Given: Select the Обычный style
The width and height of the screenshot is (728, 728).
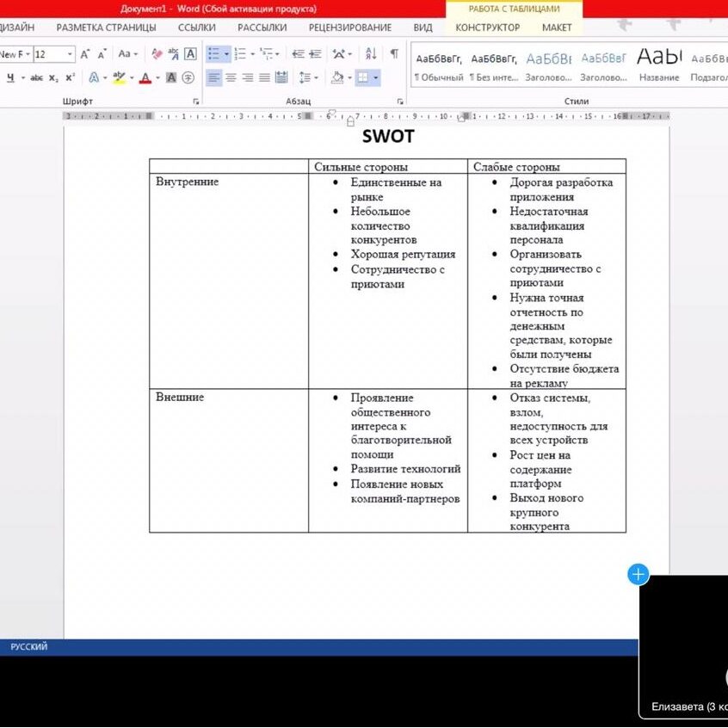Looking at the screenshot, I should point(438,65).
